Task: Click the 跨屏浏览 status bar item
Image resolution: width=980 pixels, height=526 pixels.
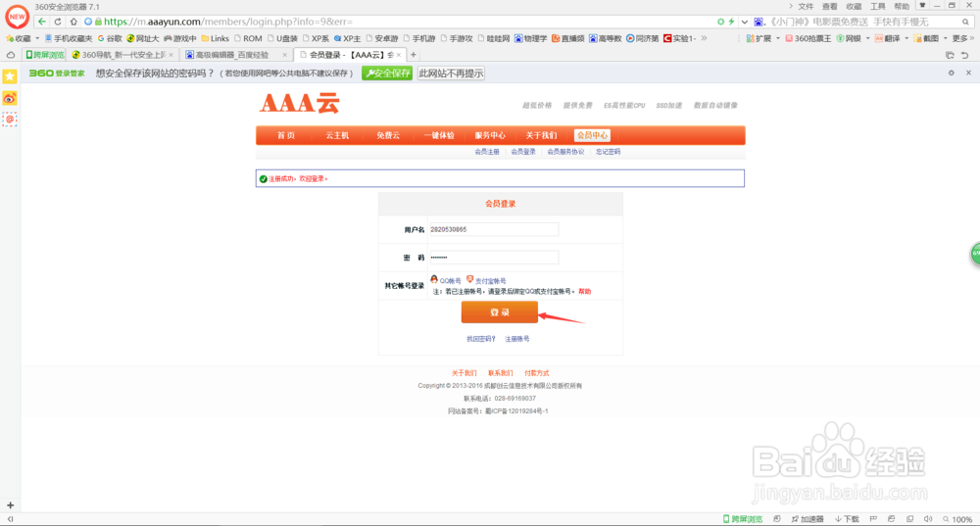Action: (x=743, y=519)
